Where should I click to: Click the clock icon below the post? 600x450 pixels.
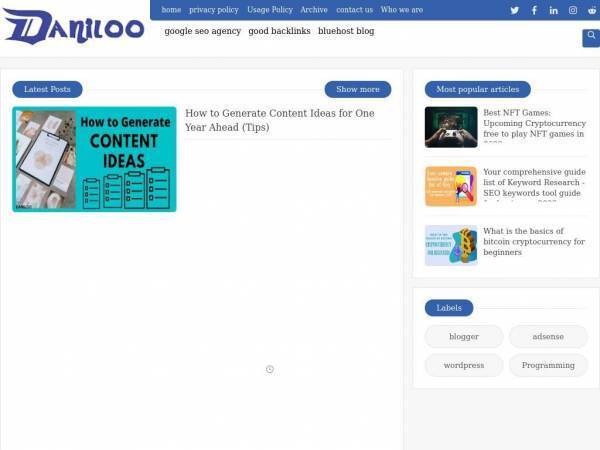(270, 369)
